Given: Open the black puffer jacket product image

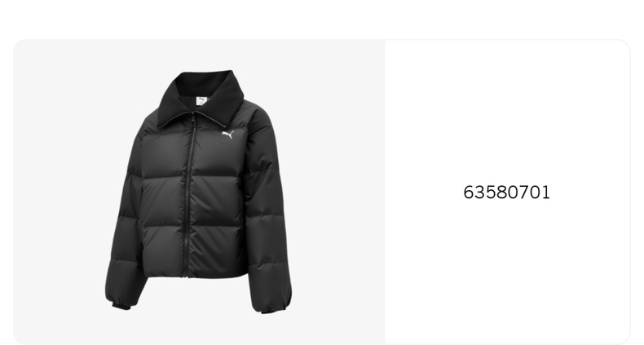Looking at the screenshot, I should (198, 192).
